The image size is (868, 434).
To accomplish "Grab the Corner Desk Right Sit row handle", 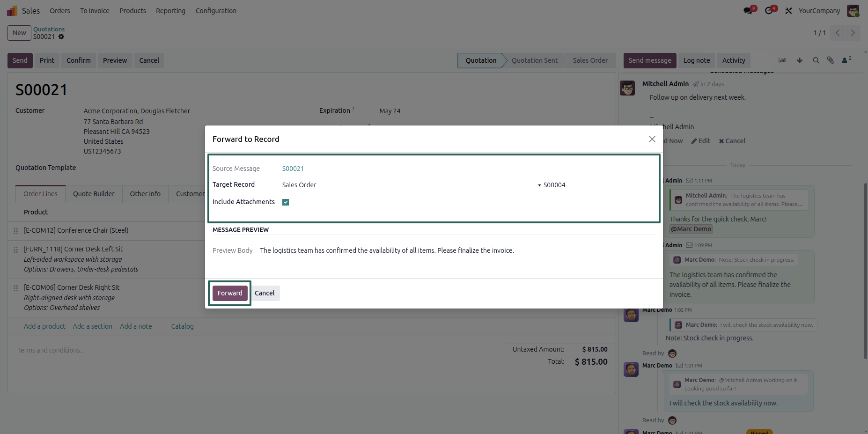I will 15,288.
